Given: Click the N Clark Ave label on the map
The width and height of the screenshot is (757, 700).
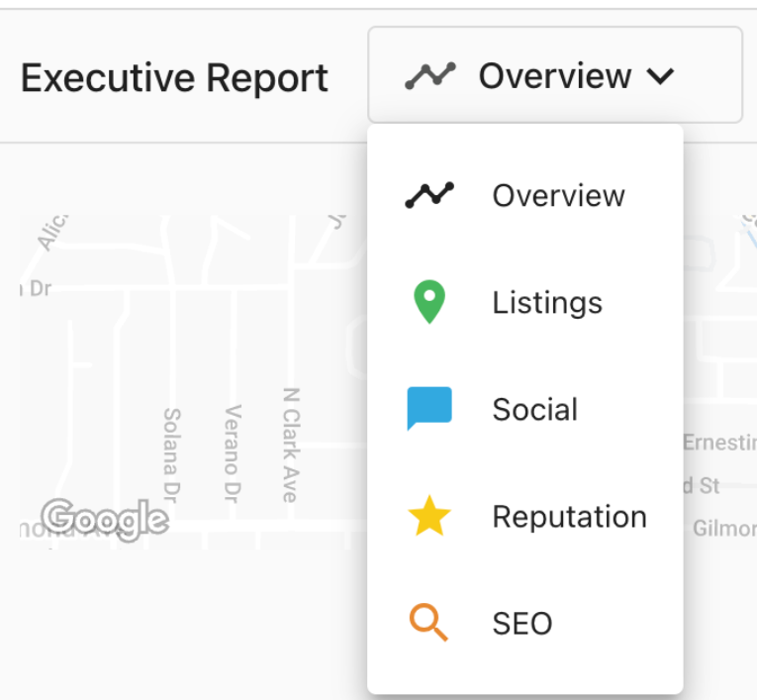Looking at the screenshot, I should [x=291, y=445].
